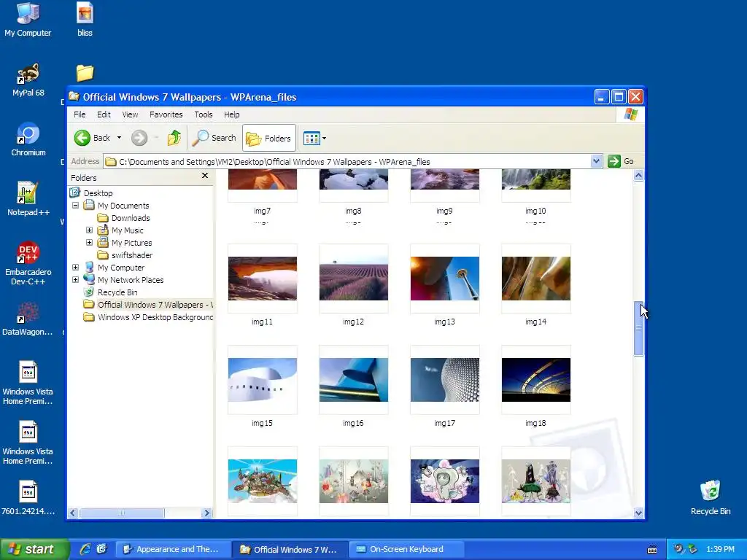
Task: Select the flying turtle island thumbnail
Action: pos(263,481)
